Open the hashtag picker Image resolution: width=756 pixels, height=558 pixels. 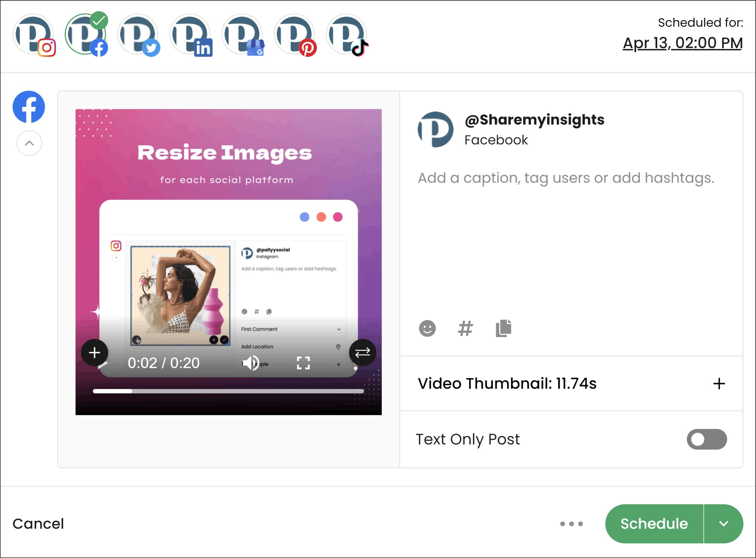point(465,328)
